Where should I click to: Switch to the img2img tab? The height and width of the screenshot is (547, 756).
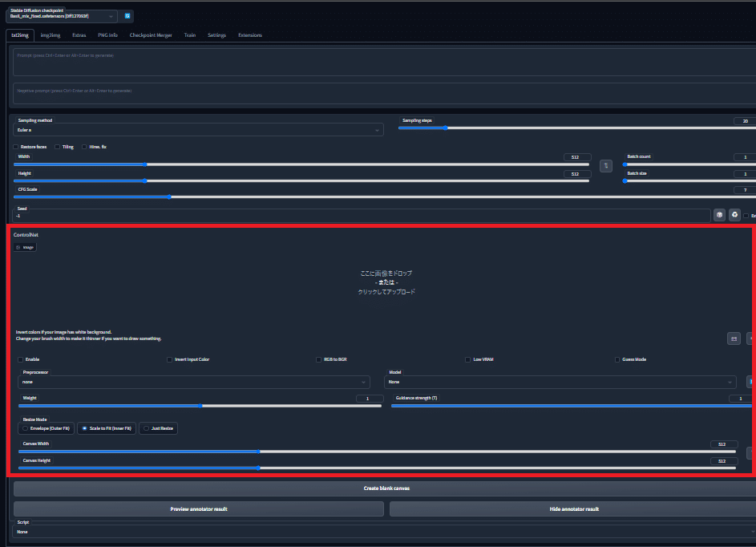click(x=51, y=35)
